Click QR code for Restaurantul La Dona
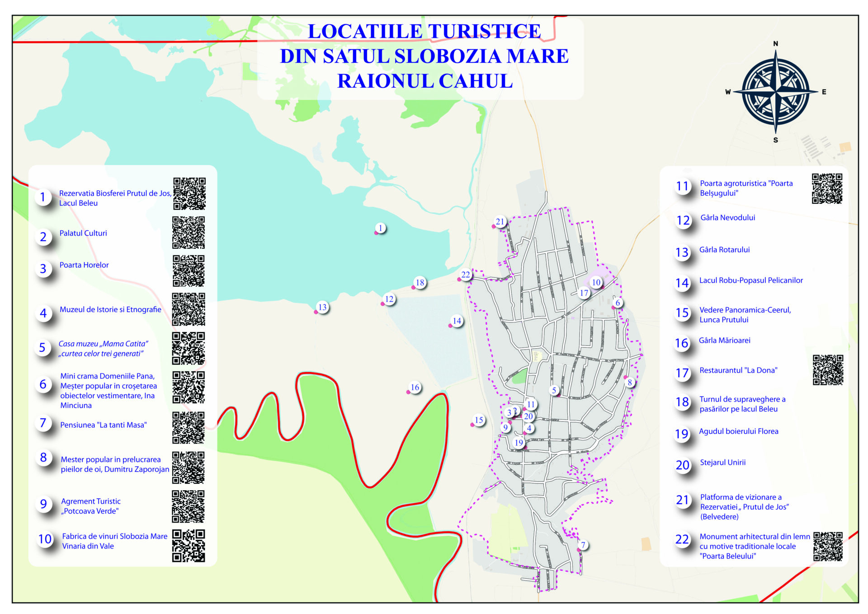Viewport: 868px width, 614px height. click(828, 370)
